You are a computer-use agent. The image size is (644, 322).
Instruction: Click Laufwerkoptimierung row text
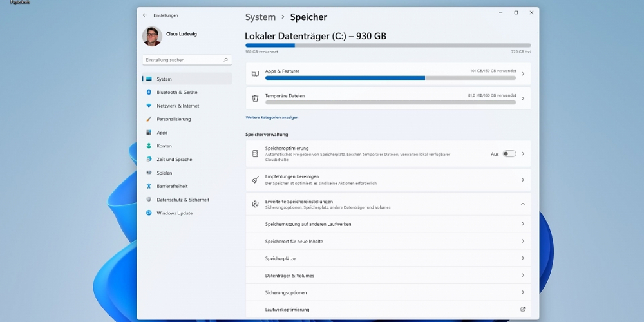[x=287, y=310]
